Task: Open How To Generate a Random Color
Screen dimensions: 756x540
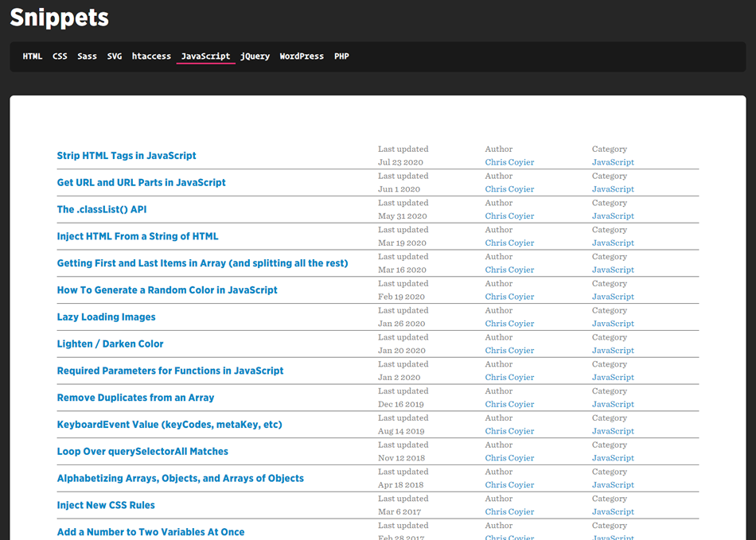Action: point(167,290)
